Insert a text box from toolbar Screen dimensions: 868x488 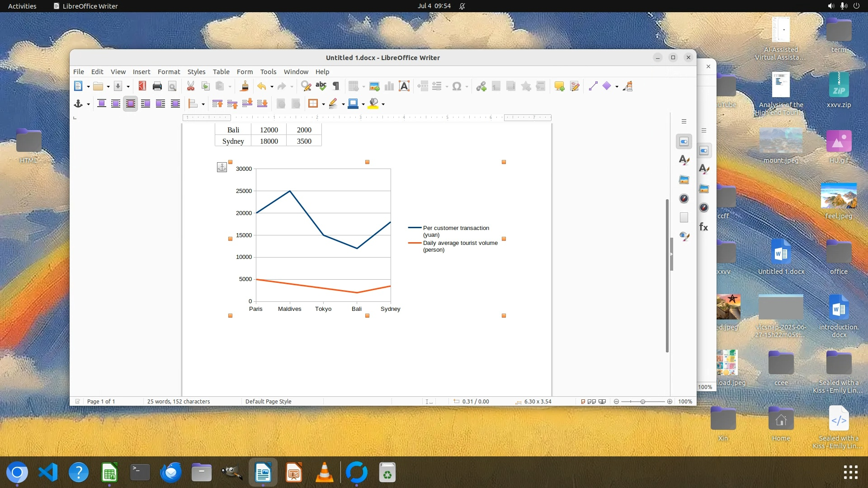[404, 86]
